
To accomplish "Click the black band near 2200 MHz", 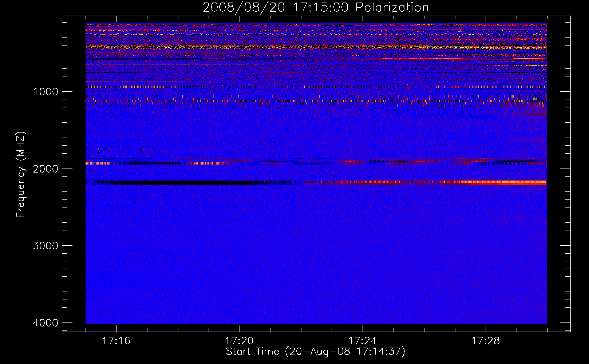I will 182,183.
